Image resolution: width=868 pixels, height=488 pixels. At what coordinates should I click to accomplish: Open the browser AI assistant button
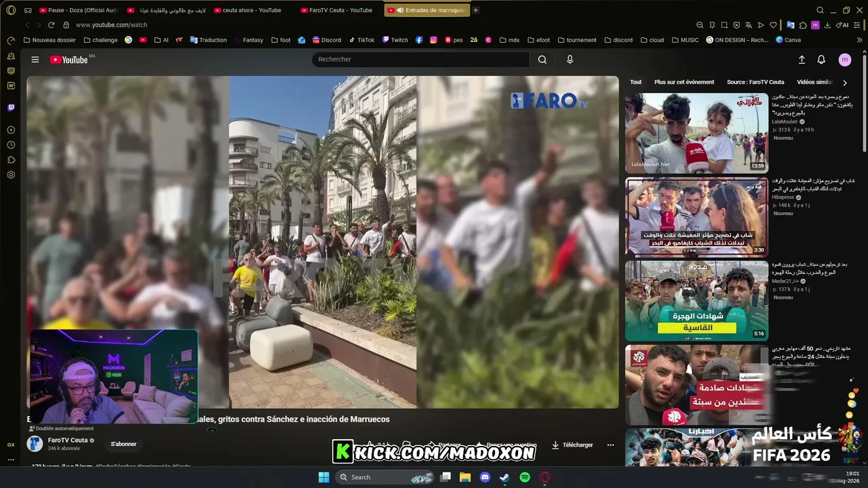click(842, 25)
